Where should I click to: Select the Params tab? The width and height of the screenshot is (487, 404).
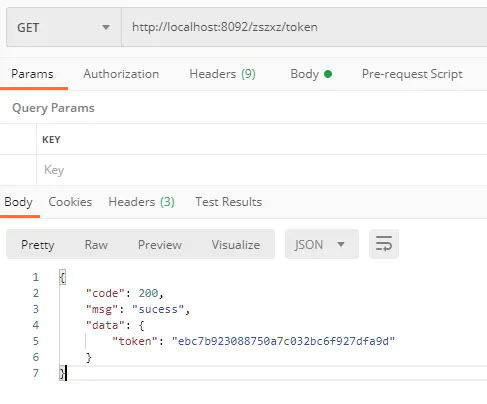tap(32, 74)
